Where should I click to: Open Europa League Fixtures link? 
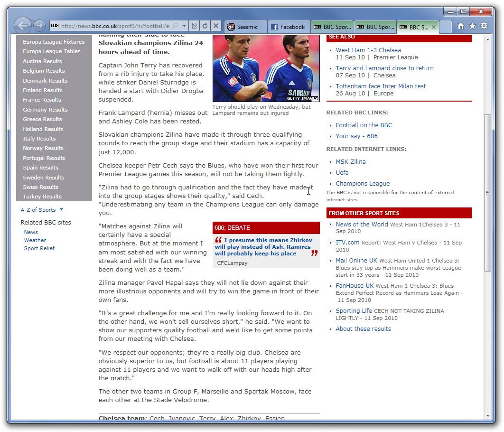coord(54,42)
